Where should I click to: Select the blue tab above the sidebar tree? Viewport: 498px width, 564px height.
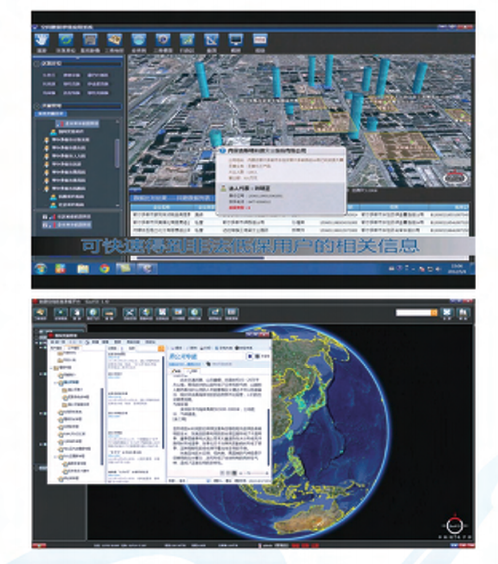click(x=50, y=114)
